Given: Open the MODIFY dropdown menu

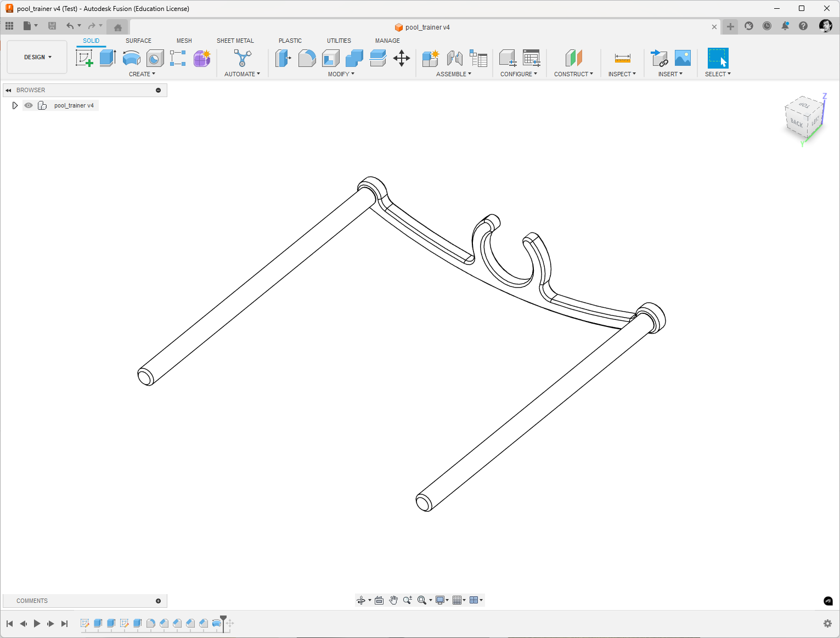Looking at the screenshot, I should (x=341, y=74).
